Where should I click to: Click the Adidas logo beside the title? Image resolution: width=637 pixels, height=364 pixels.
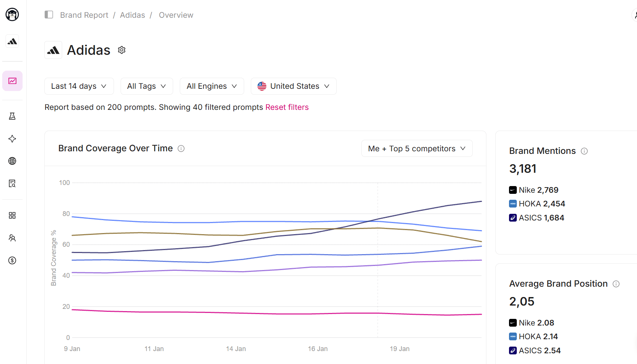(x=53, y=50)
